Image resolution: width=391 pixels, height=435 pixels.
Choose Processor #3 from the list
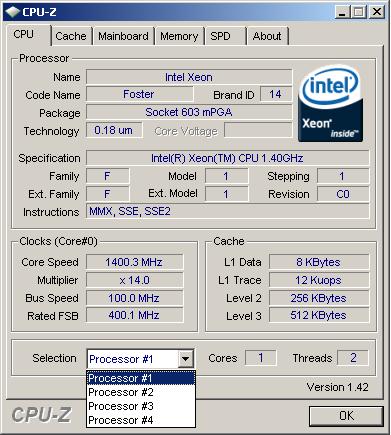(x=141, y=406)
